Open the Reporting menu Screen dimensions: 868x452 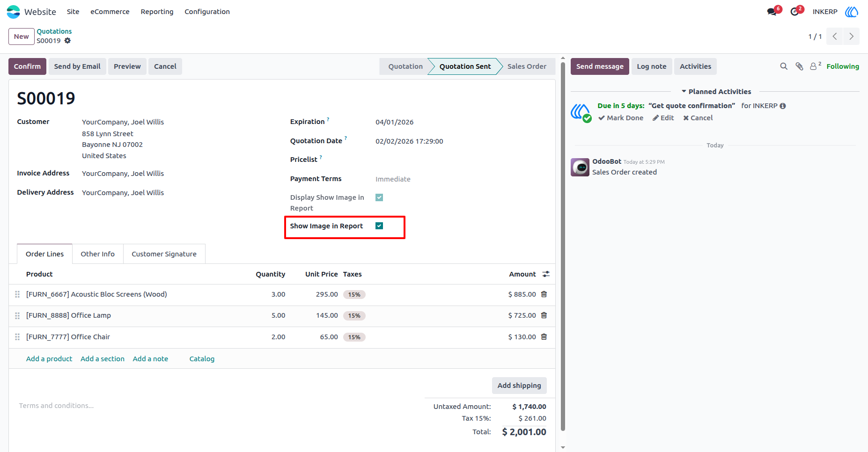pyautogui.click(x=157, y=12)
